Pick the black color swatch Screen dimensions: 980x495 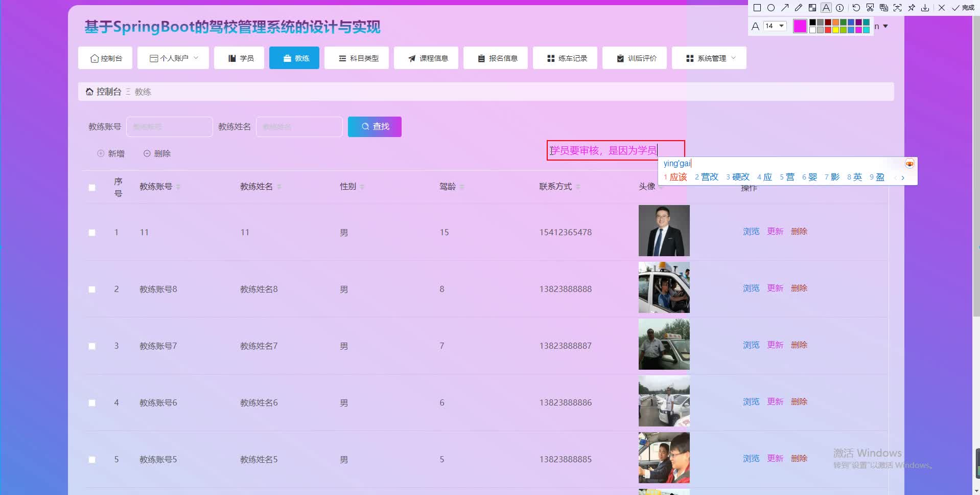[x=813, y=22]
